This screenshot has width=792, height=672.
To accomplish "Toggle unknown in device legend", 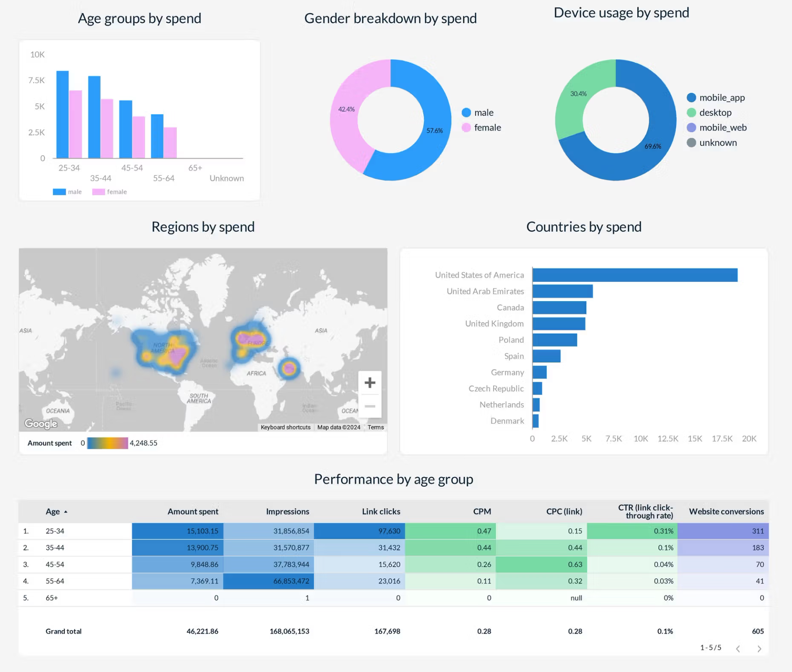I will click(712, 143).
